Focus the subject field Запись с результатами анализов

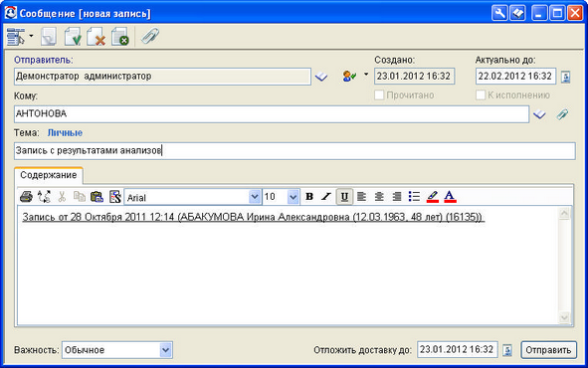tap(294, 151)
